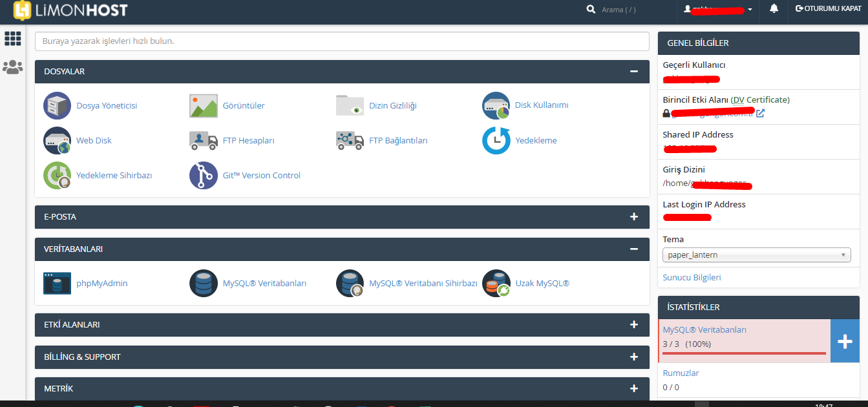Screen dimensions: 868x407
Task: Open the Dizin Gizliliği folder icon
Action: (350, 105)
